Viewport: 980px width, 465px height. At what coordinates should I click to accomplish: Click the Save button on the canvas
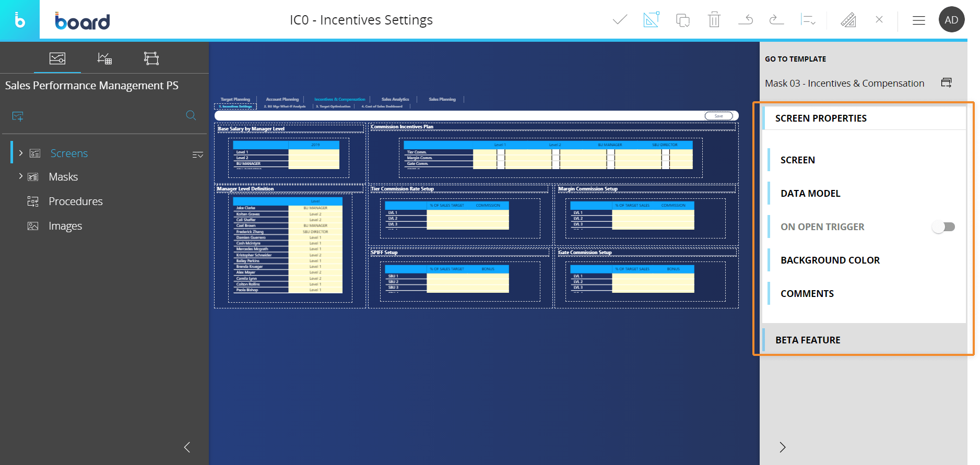(718, 116)
